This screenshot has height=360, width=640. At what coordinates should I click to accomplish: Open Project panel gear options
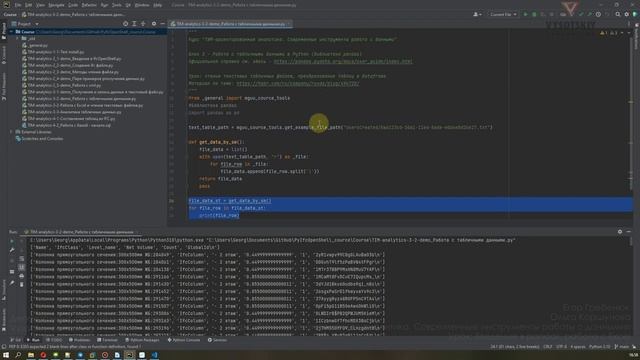(154, 24)
